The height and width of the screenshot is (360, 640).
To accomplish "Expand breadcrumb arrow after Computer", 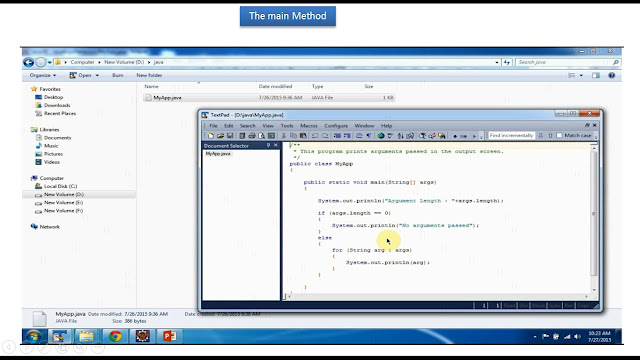I will click(x=99, y=62).
